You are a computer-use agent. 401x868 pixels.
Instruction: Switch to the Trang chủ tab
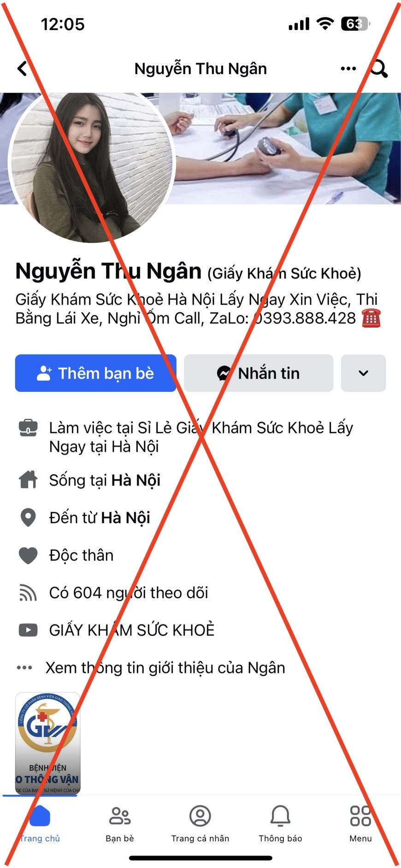point(40,824)
